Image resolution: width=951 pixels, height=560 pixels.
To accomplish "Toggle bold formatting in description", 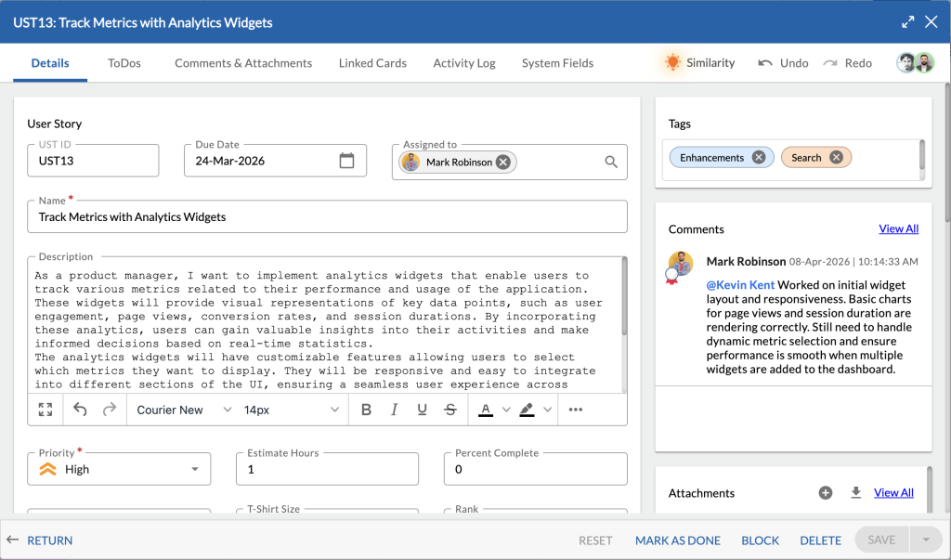I will click(x=366, y=410).
